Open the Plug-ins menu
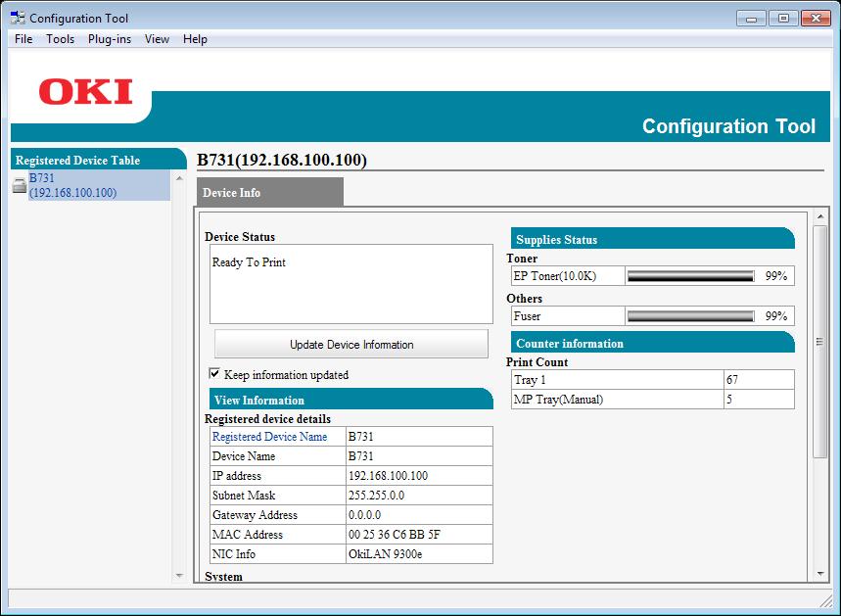The image size is (841, 616). [x=110, y=39]
